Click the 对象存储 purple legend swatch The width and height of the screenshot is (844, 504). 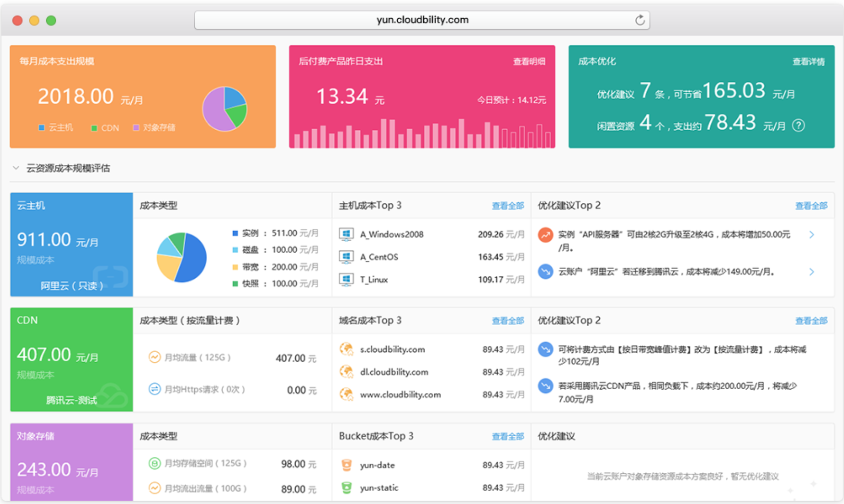136,128
